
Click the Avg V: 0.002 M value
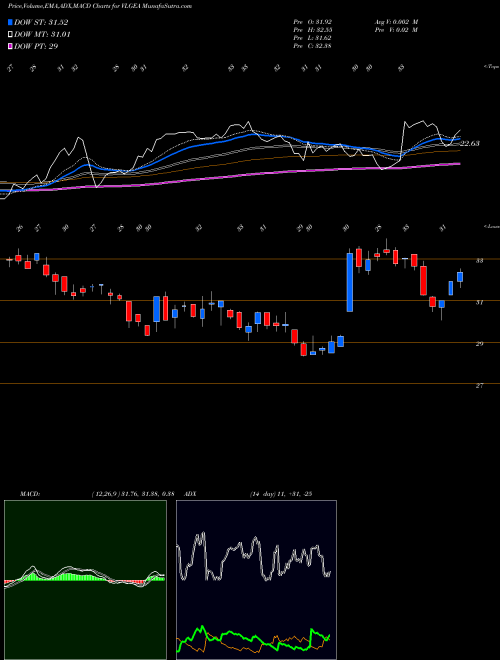click(396, 22)
